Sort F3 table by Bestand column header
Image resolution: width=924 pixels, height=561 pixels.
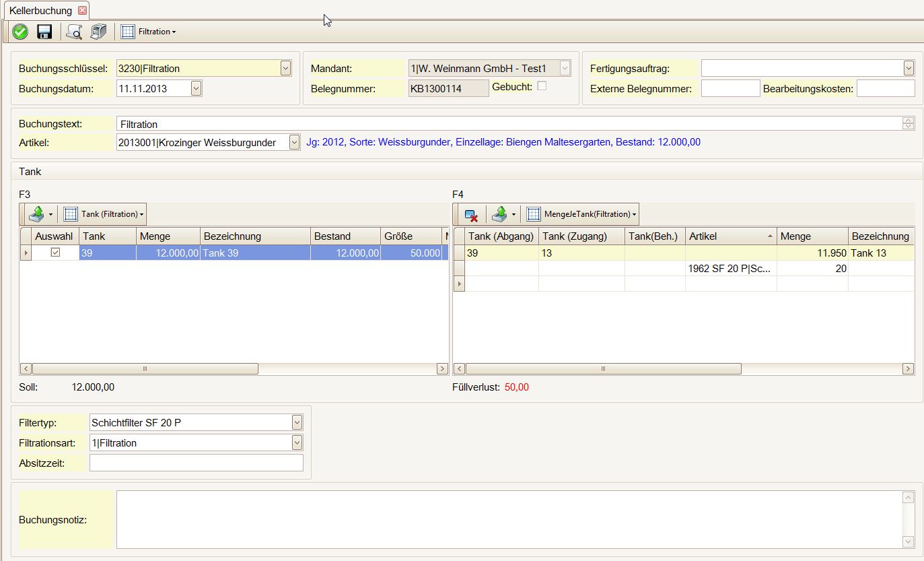[x=345, y=236]
